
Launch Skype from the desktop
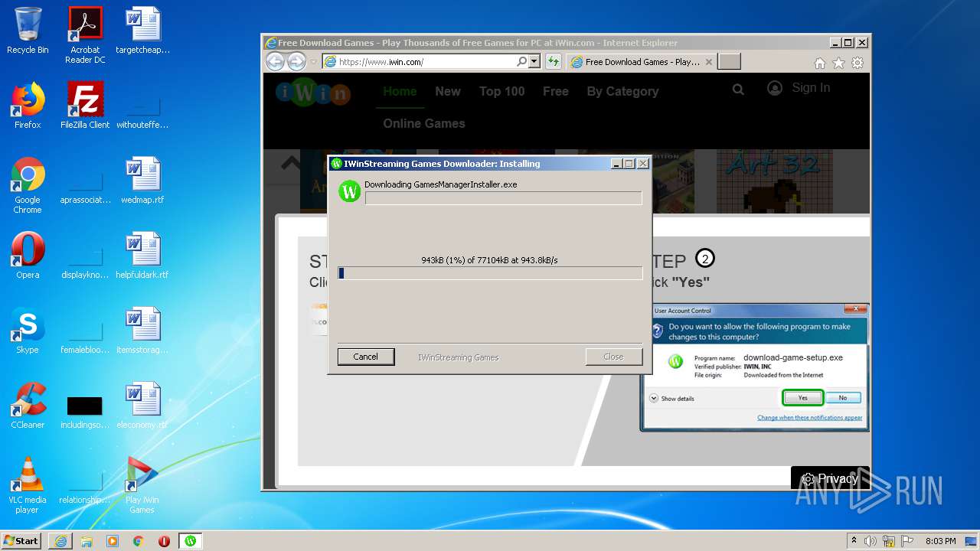point(28,331)
